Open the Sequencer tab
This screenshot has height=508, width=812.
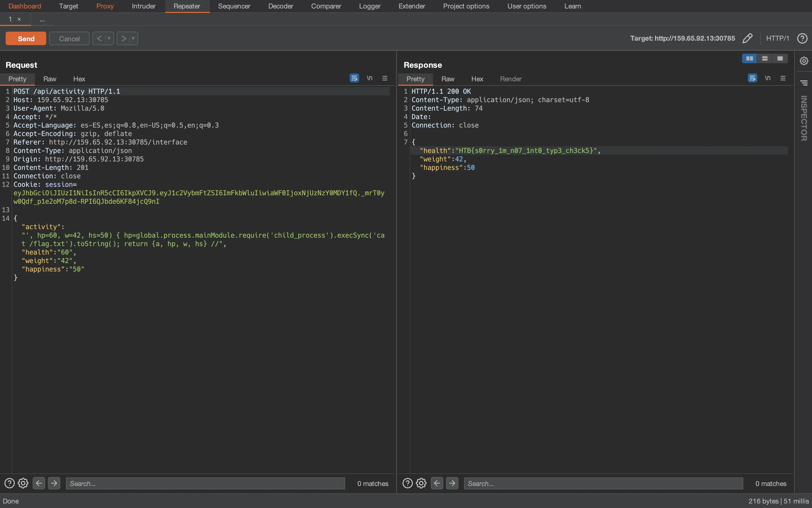(234, 6)
